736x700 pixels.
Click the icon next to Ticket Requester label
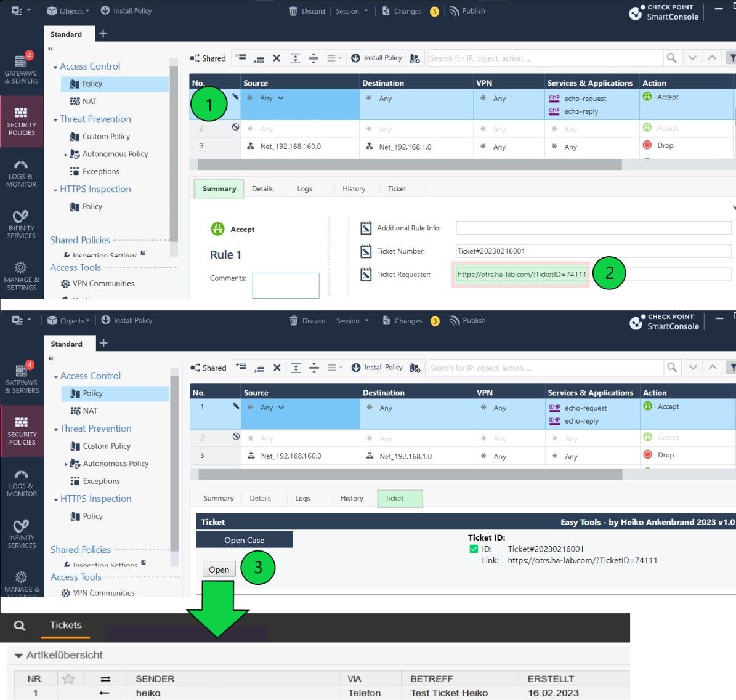point(366,275)
